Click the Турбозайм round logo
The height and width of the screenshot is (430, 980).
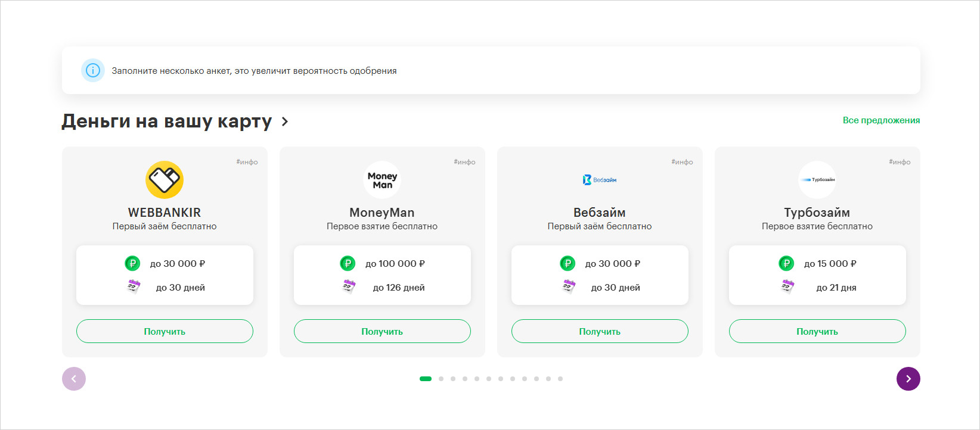[817, 180]
